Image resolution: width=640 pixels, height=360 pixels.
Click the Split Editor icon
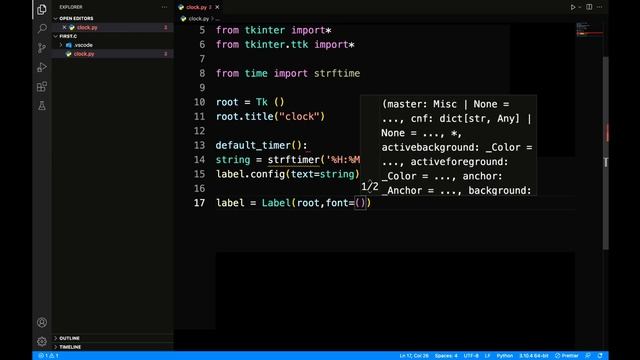point(589,7)
